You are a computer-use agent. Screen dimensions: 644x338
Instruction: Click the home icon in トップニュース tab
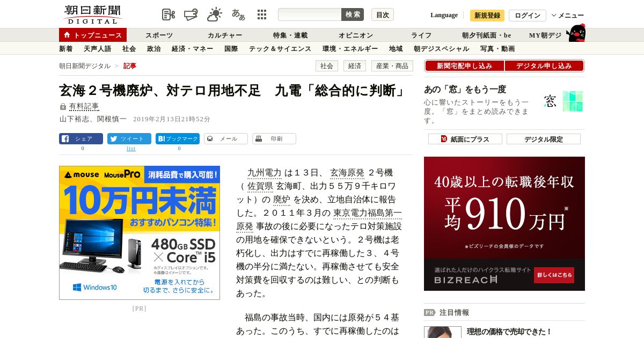click(x=67, y=35)
